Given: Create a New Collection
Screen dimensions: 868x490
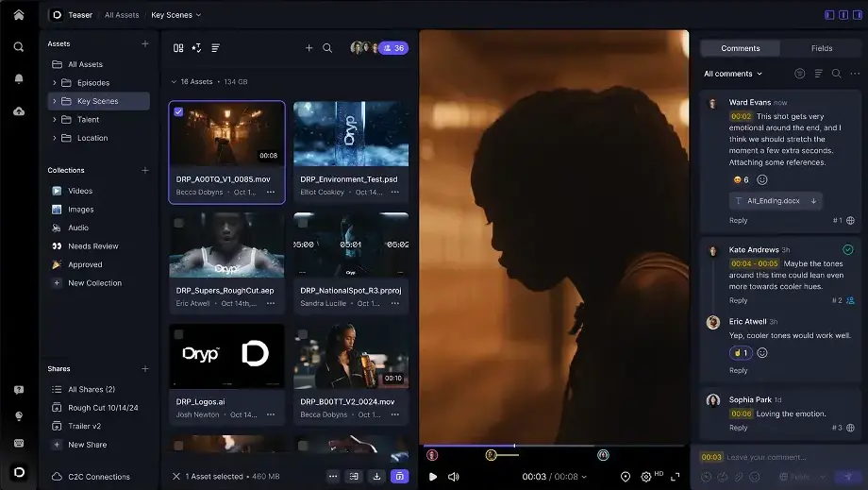Looking at the screenshot, I should point(94,283).
